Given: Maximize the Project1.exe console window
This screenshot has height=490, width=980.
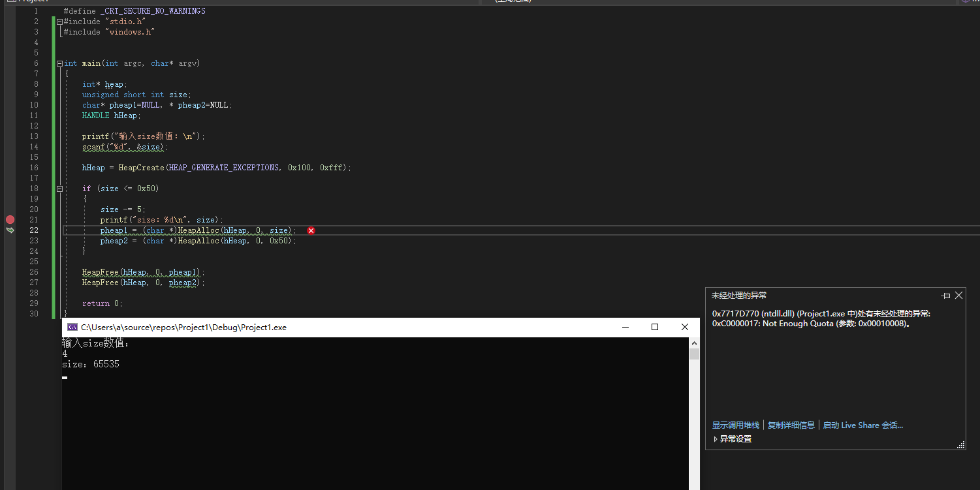Looking at the screenshot, I should coord(655,328).
